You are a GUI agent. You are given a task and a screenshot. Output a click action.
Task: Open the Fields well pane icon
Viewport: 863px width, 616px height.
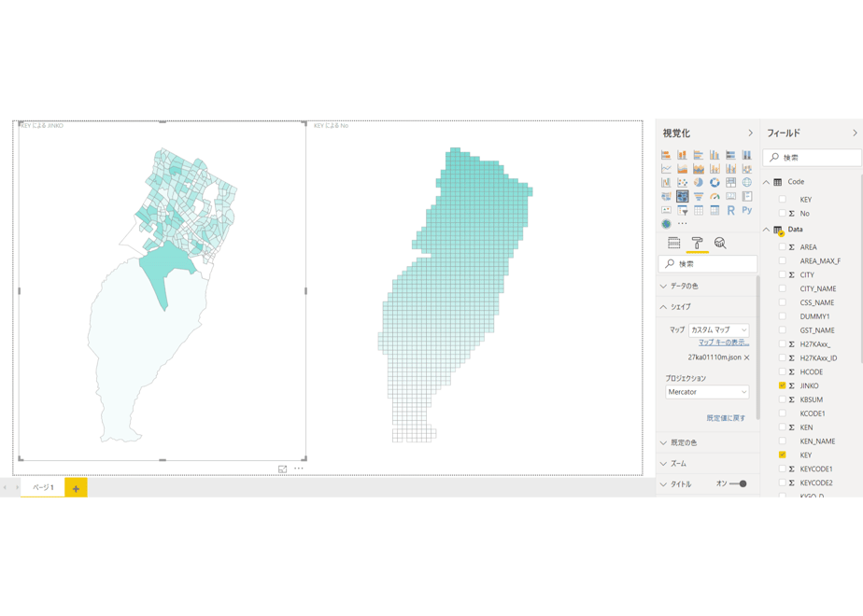point(673,243)
